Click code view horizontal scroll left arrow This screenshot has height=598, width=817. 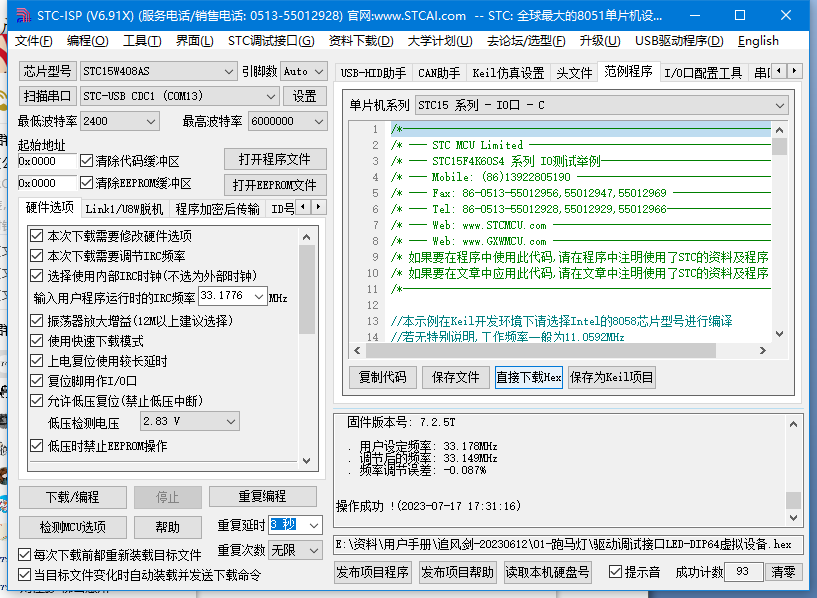pyautogui.click(x=357, y=351)
